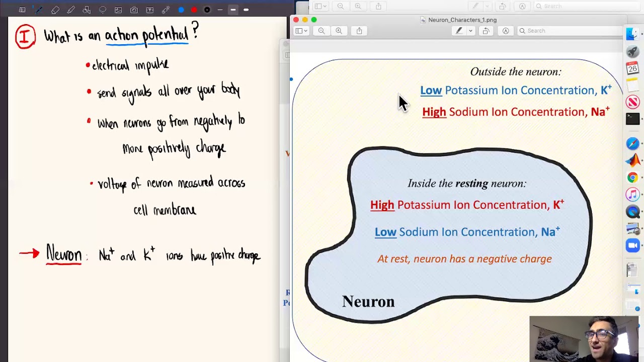Click the presenter webcam thumbnail

pos(584,339)
